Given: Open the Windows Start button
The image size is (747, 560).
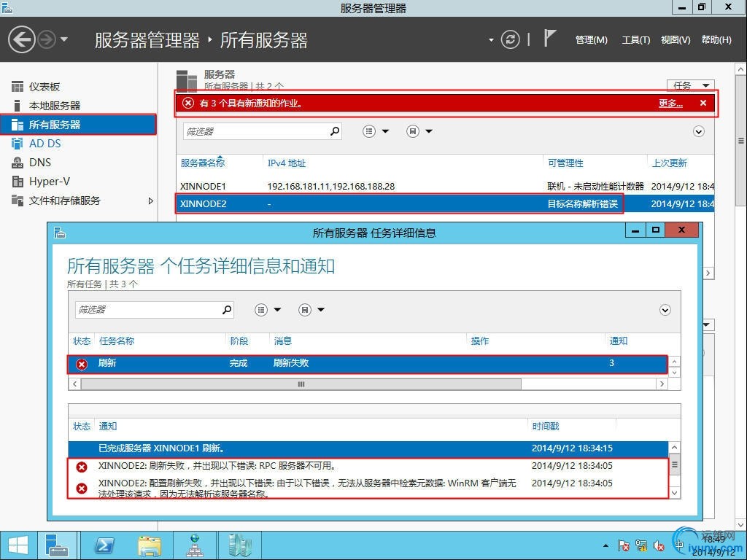Looking at the screenshot, I should (18, 545).
